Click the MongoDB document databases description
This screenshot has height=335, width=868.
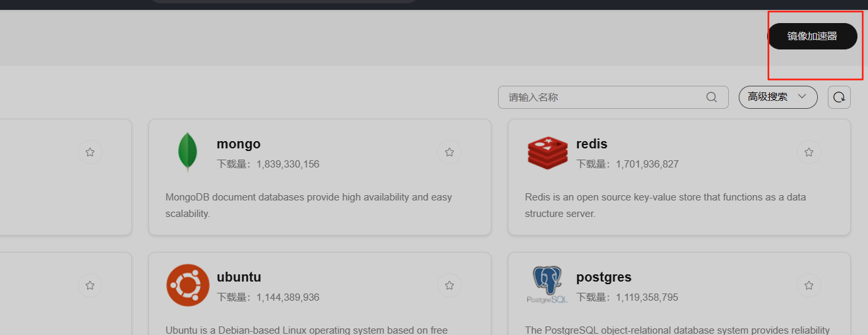click(x=309, y=205)
